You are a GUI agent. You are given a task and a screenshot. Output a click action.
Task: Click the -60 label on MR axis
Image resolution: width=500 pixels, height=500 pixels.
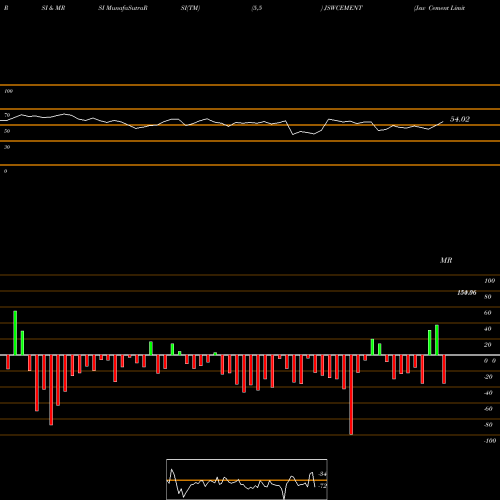click(x=488, y=409)
